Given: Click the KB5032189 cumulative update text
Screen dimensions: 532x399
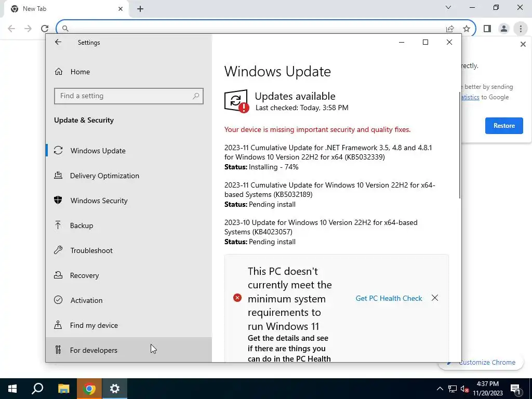Looking at the screenshot, I should coord(329,190).
